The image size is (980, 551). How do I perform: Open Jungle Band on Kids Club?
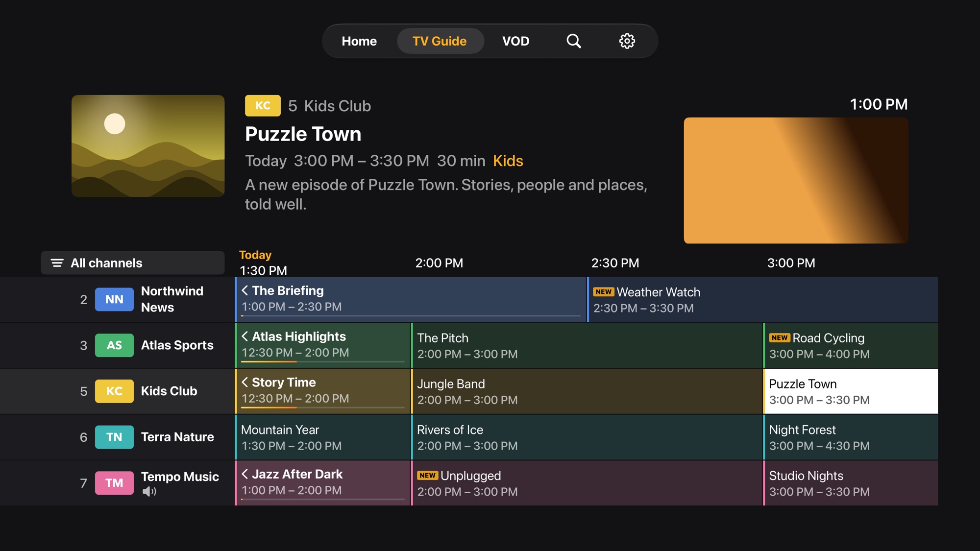(x=587, y=391)
